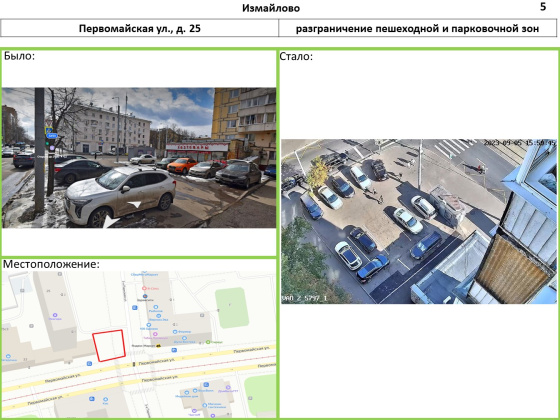Screen dimensions: 560x420
Task: Click the camera timestamp 2023-09-05 15:50:45
Action: coord(520,143)
